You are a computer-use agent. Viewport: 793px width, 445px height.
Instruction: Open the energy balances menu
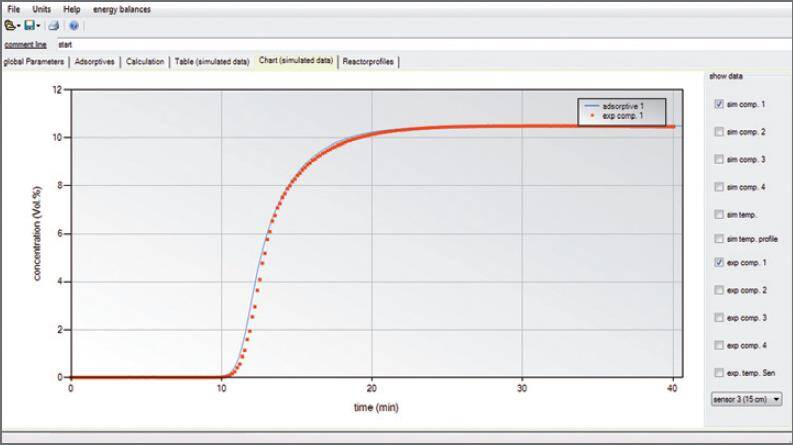tap(122, 9)
